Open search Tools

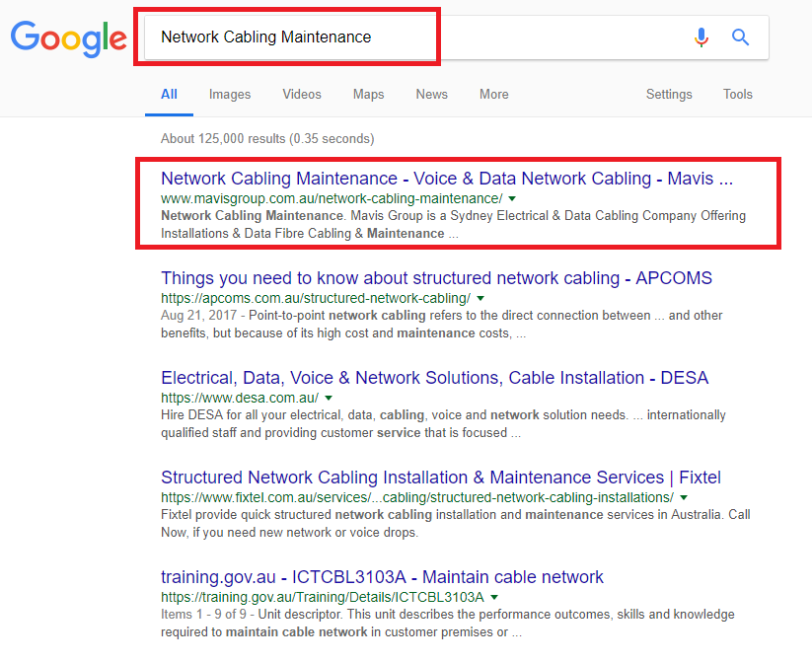click(x=738, y=95)
